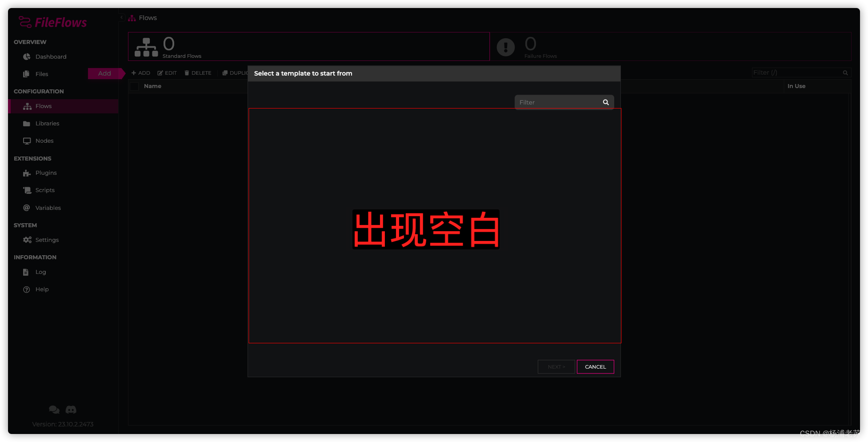Open the Scripts page
The height and width of the screenshot is (442, 868).
point(44,190)
